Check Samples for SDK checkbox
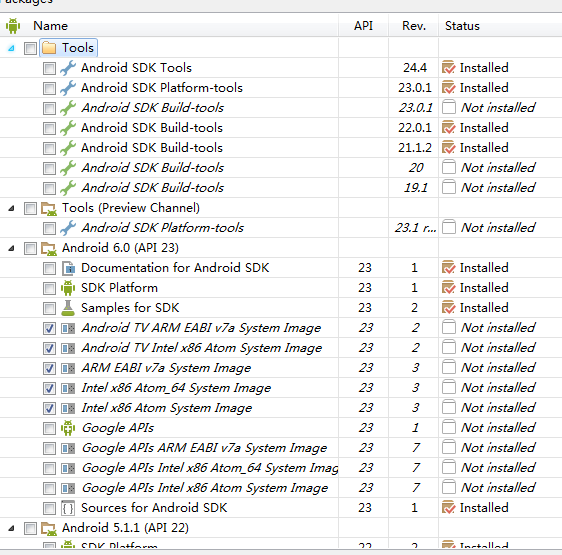562x555 pixels. (49, 308)
